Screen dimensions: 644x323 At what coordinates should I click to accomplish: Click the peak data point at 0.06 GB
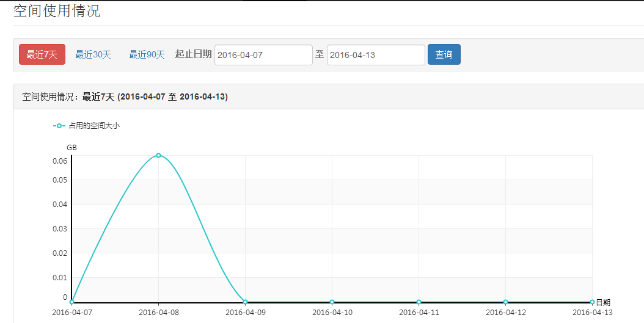(x=158, y=155)
